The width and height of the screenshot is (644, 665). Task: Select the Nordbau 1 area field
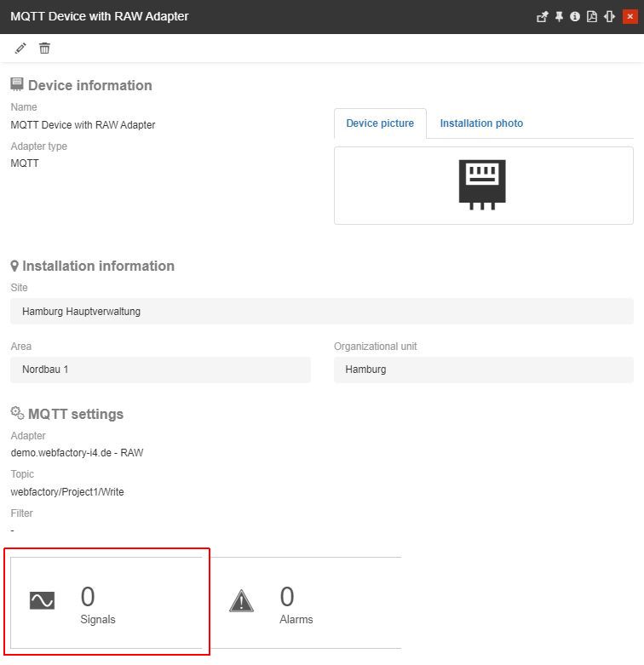pyautogui.click(x=160, y=370)
